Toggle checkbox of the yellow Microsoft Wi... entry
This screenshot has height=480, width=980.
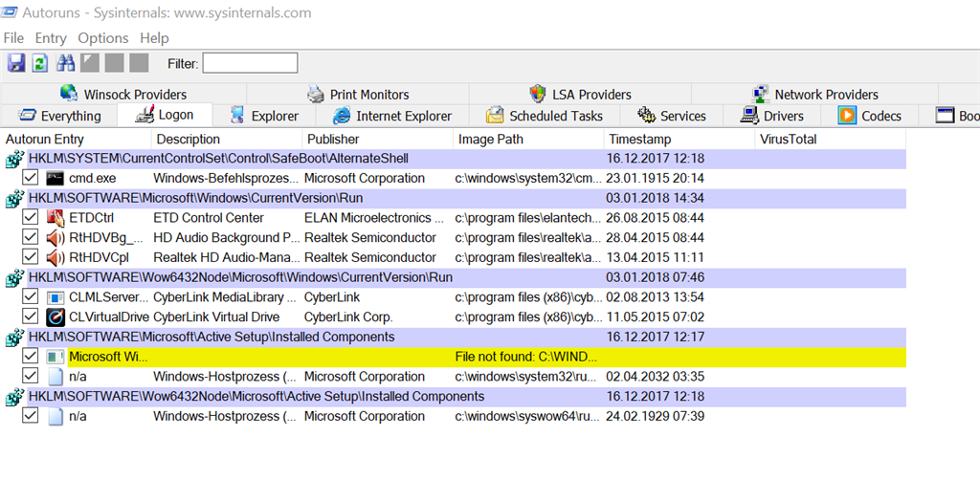tap(30, 357)
